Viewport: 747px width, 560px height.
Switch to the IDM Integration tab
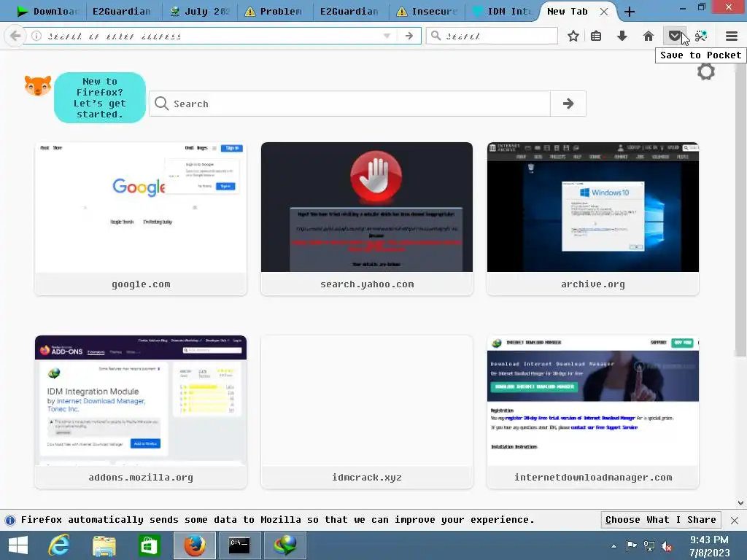[502, 12]
